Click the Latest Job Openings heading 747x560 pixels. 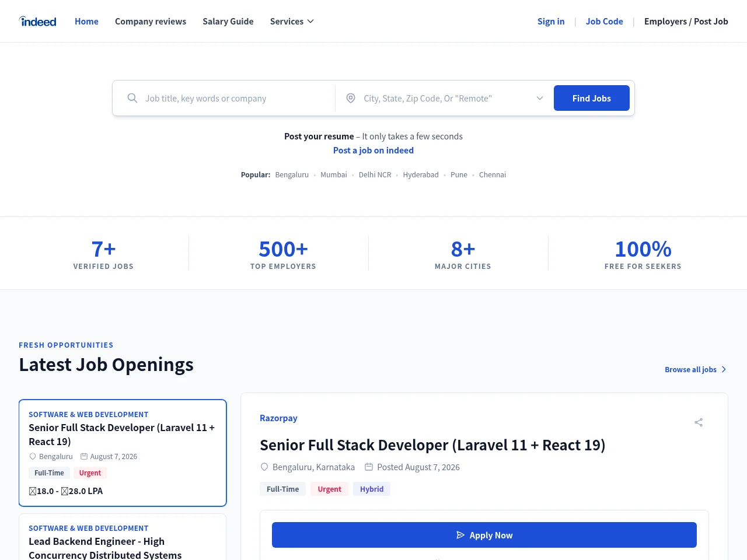coord(106,364)
